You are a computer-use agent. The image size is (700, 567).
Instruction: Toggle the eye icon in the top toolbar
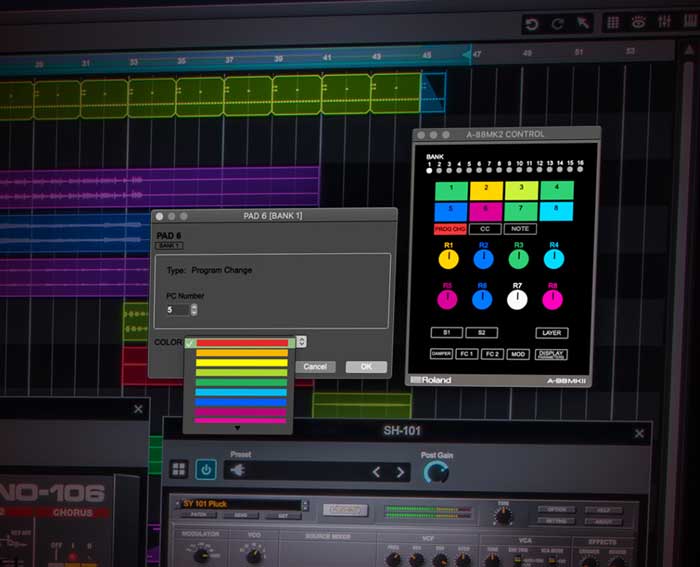click(638, 22)
